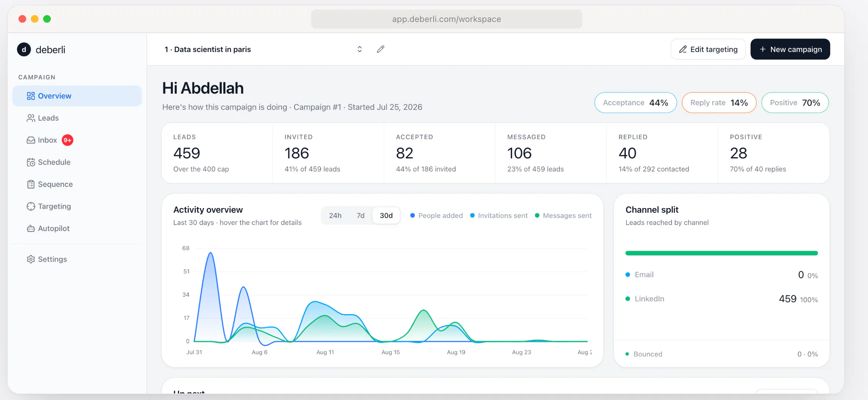The width and height of the screenshot is (868, 400).
Task: Click the green channel split bar
Action: tap(721, 253)
